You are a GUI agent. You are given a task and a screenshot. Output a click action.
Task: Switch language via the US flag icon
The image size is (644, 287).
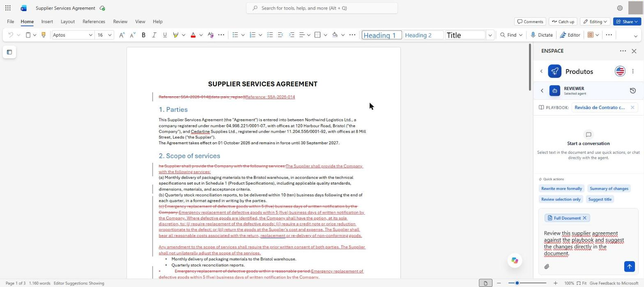pyautogui.click(x=620, y=71)
